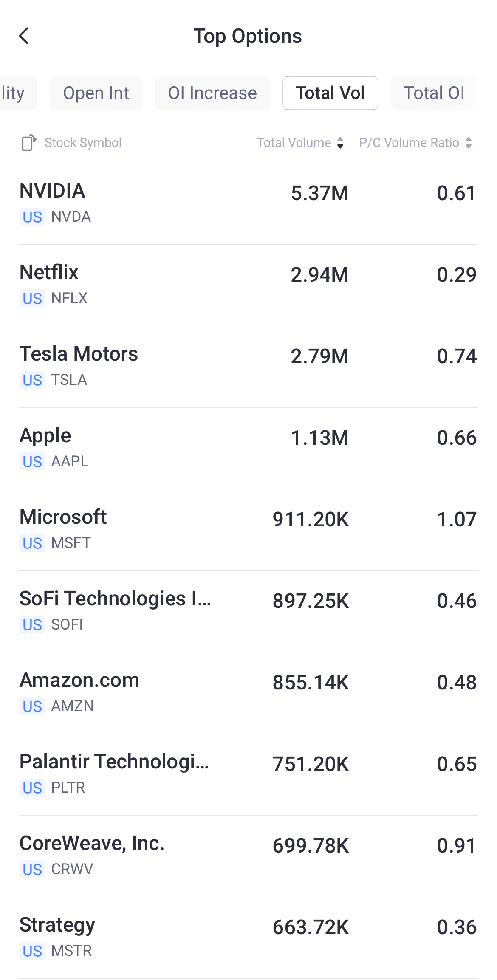
Task: Tap the rotate layout icon beside Stock Symbol
Action: tap(29, 143)
